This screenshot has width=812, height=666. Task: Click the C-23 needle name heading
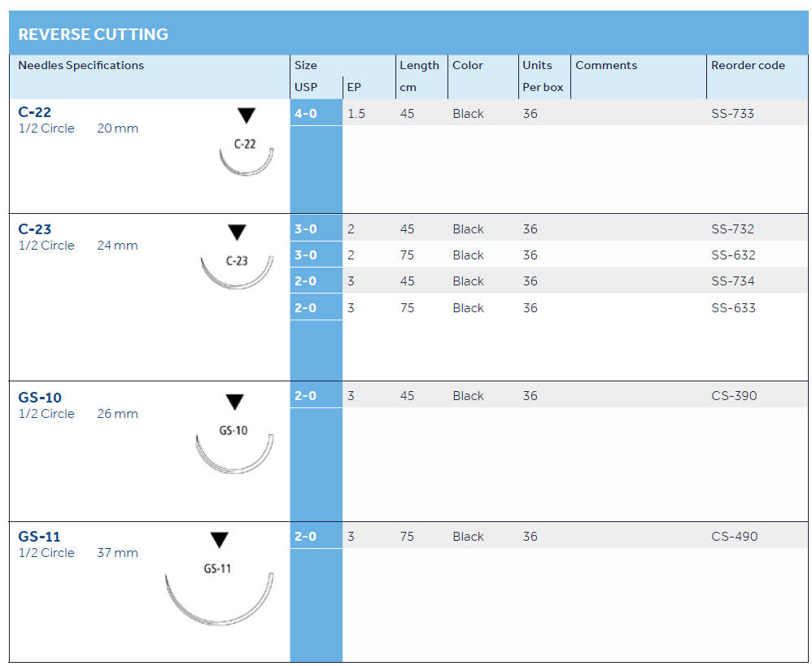[34, 229]
